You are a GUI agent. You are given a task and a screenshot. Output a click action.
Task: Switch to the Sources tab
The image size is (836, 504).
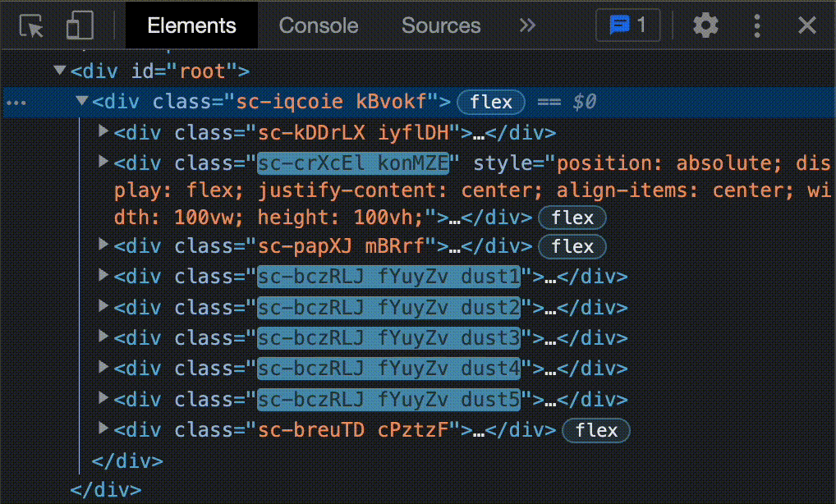[x=441, y=25]
